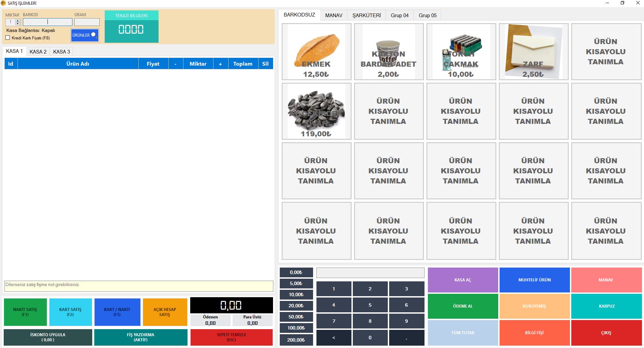This screenshot has width=644, height=348.
Task: Select the EKMEK bread product shortcut
Action: point(316,51)
